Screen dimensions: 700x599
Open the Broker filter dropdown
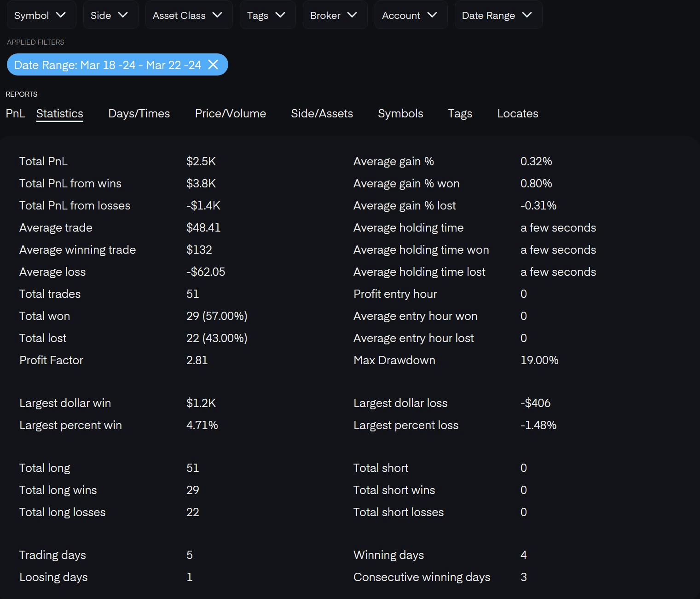[x=334, y=15]
